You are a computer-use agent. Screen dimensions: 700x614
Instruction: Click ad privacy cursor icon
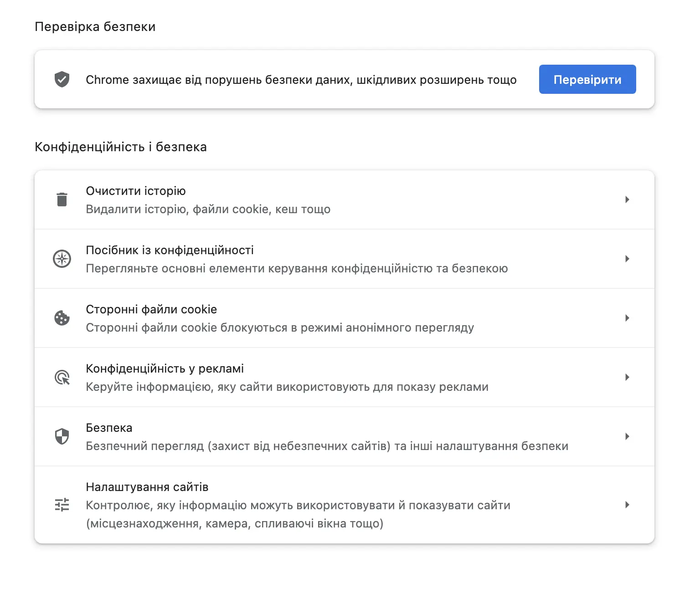point(62,377)
